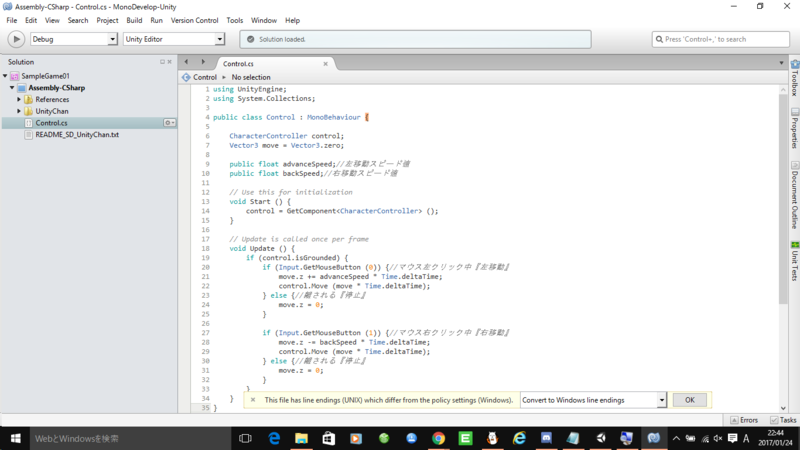Open Discord from taskbar

pos(546,438)
